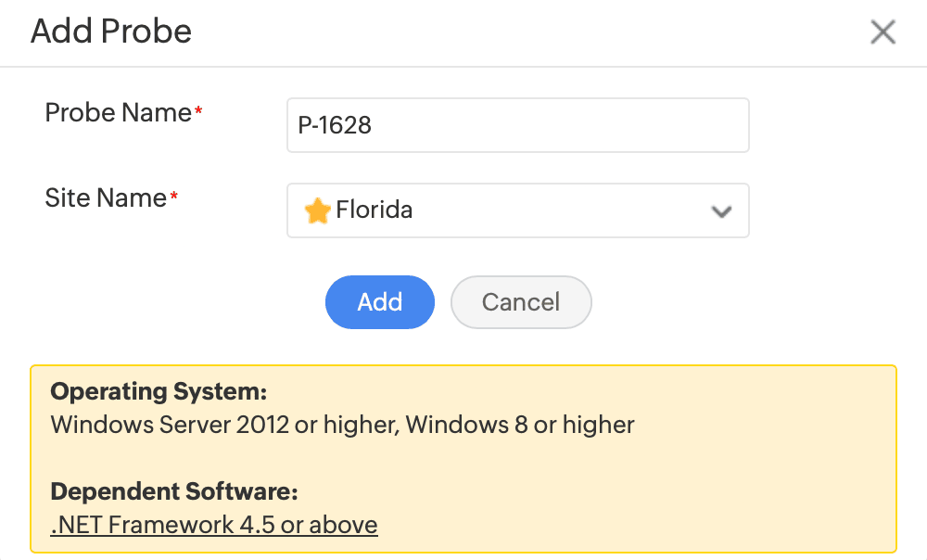The height and width of the screenshot is (560, 927).
Task: Select the Florida value in Site Name
Action: [x=375, y=210]
